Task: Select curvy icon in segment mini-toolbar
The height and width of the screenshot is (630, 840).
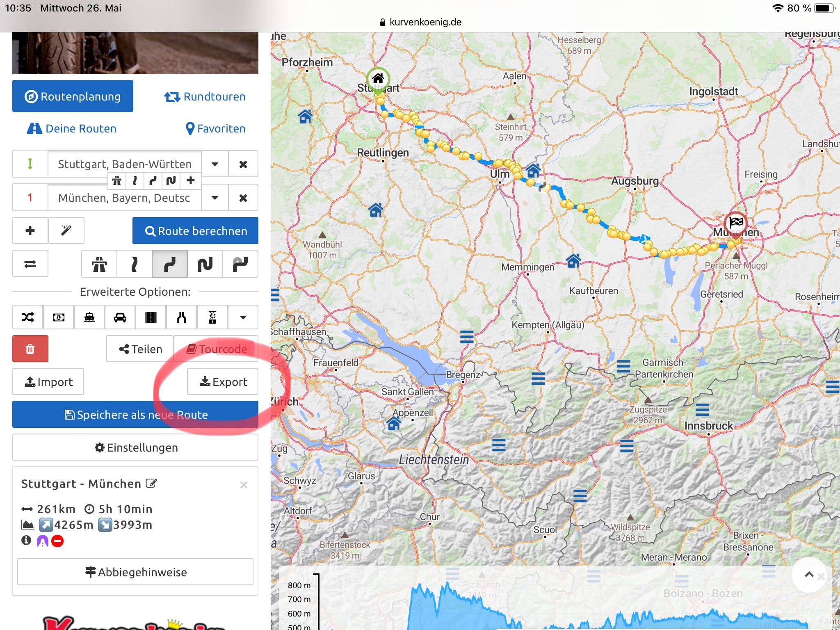Action: click(x=153, y=180)
